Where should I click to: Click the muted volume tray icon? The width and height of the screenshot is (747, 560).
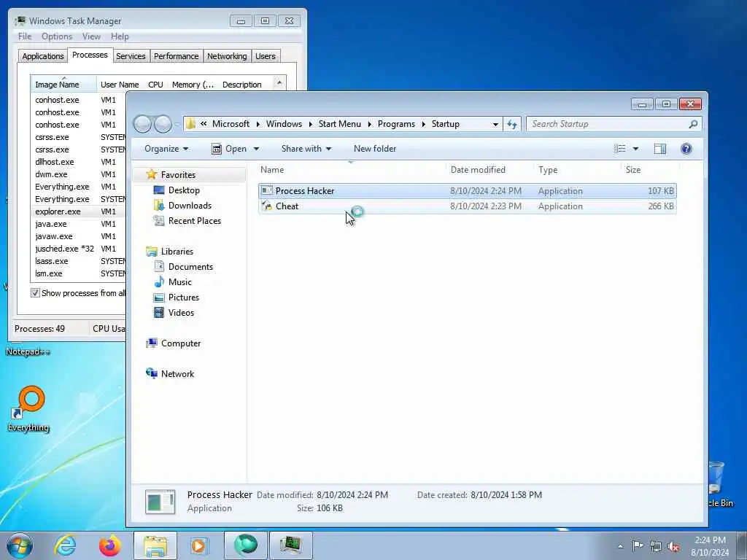pyautogui.click(x=673, y=546)
